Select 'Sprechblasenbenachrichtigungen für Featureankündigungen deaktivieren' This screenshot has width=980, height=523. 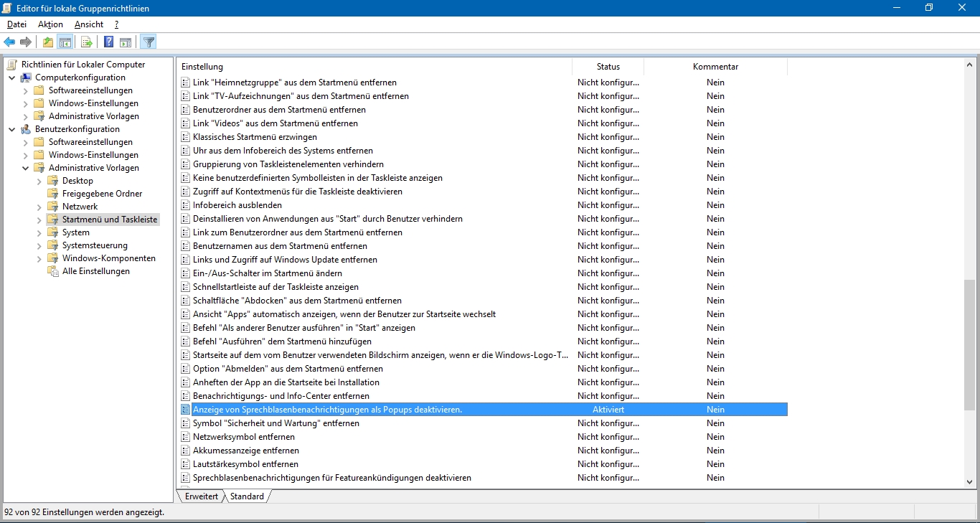pyautogui.click(x=332, y=478)
